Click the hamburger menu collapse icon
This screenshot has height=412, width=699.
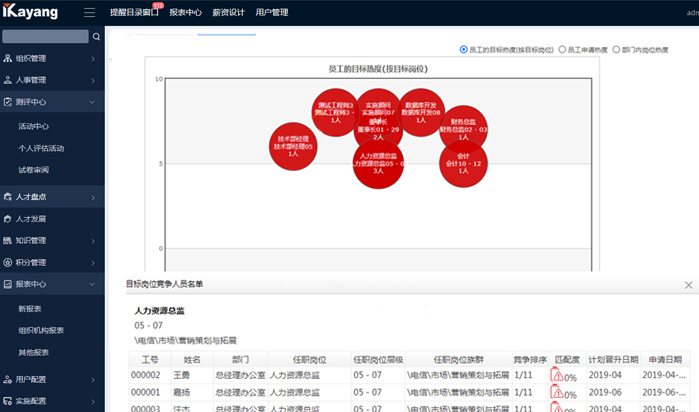[90, 13]
